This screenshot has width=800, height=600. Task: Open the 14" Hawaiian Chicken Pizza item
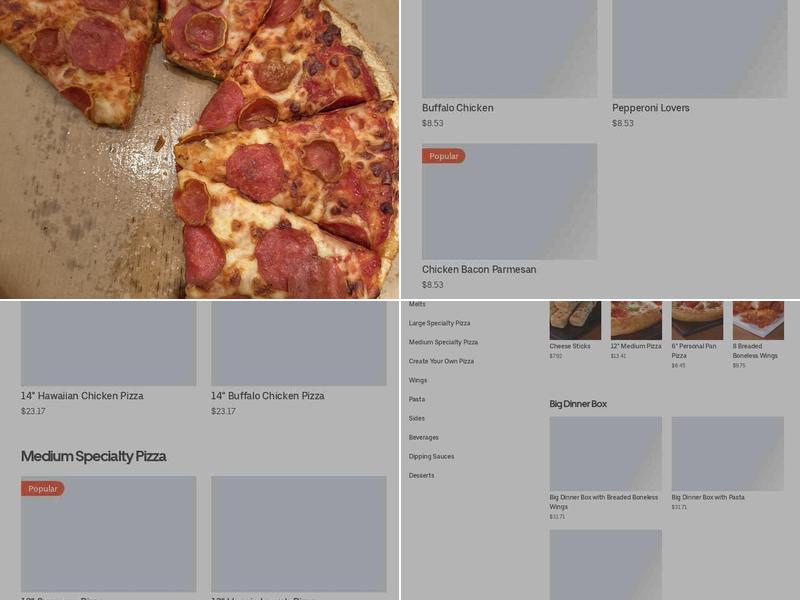[82, 396]
